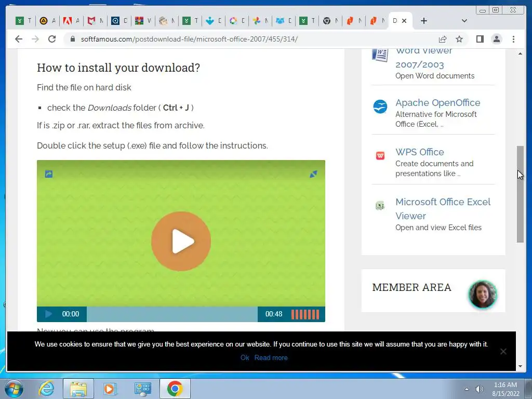Open Windows Media Player from taskbar
The height and width of the screenshot is (399, 532).
109,389
